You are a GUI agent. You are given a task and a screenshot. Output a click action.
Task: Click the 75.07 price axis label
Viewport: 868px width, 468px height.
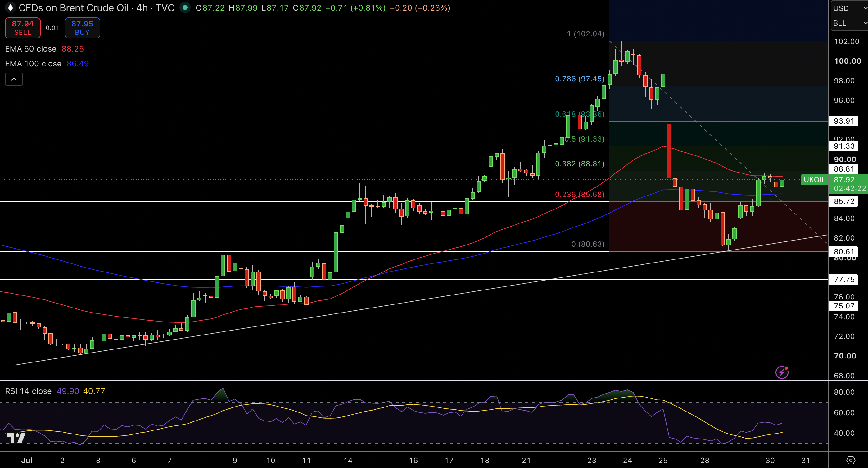(844, 306)
